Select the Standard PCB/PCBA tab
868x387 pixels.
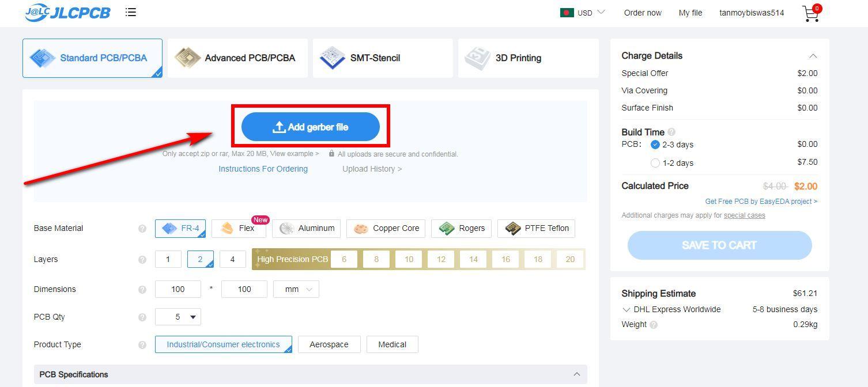coord(92,58)
